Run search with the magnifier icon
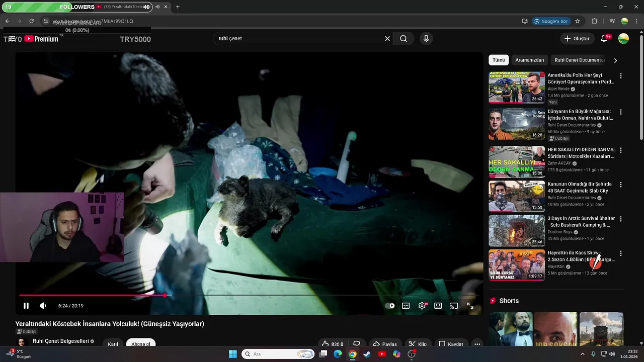644x362 pixels. (404, 38)
